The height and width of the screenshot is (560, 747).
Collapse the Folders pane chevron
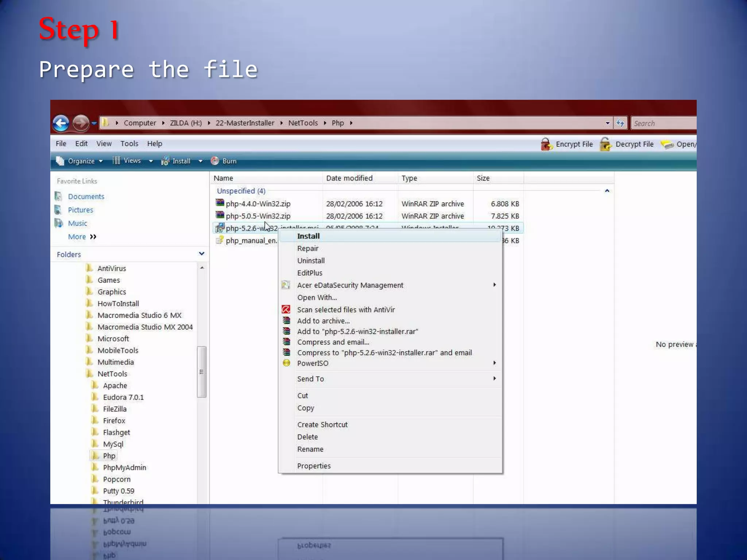click(x=201, y=254)
